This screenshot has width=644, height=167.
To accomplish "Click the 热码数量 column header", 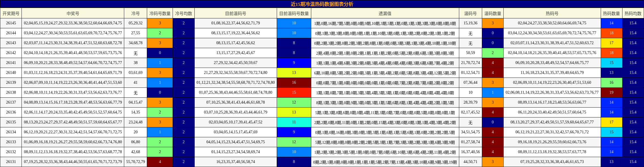I will [x=611, y=13].
